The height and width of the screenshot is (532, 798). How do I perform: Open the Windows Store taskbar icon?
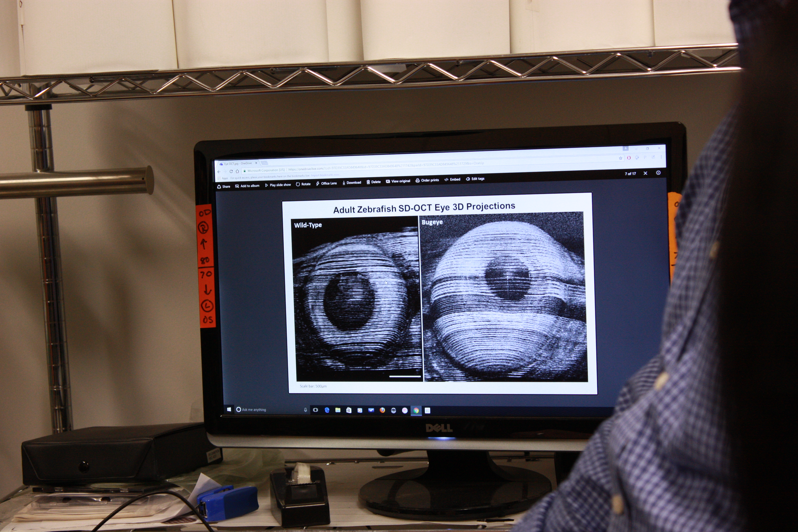(x=349, y=410)
